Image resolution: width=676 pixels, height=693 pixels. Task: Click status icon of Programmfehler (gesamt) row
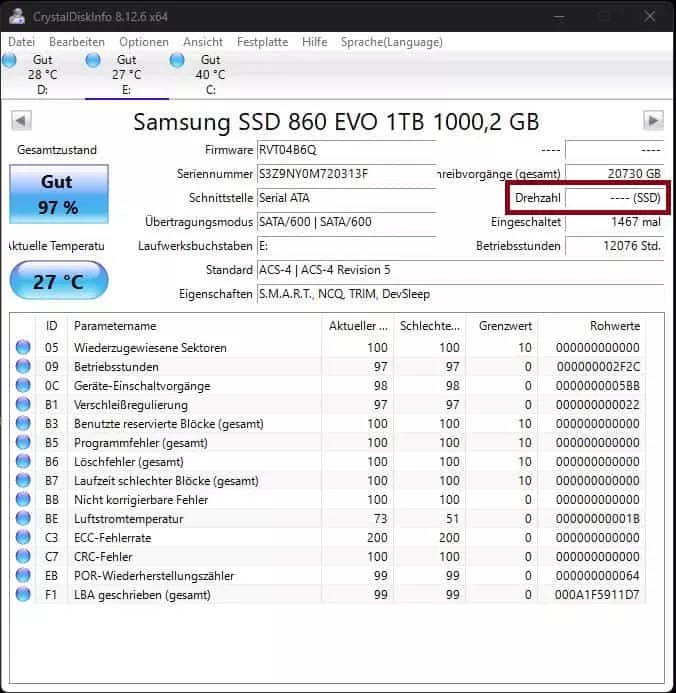click(x=23, y=442)
